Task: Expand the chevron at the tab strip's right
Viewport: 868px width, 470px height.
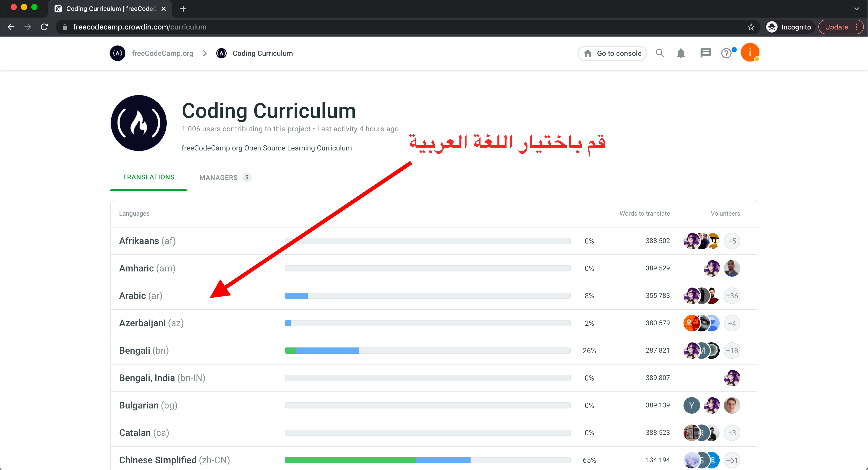Action: coord(856,9)
